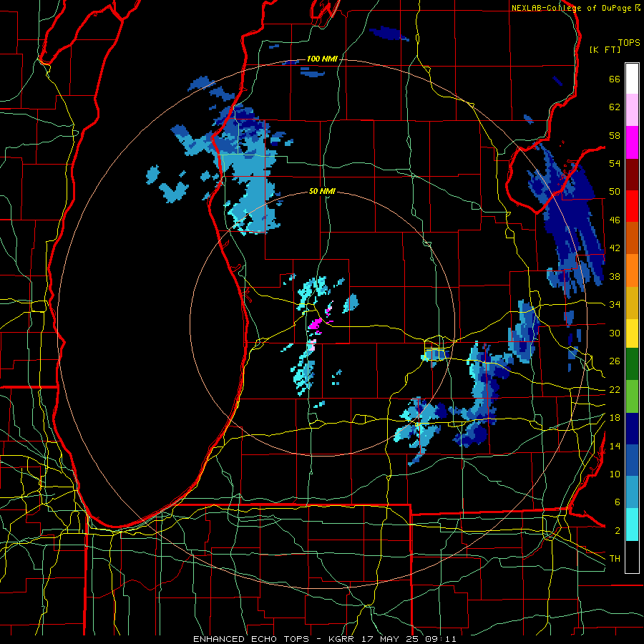Click the legend value 42
The width and height of the screenshot is (644, 644).
[x=615, y=248]
